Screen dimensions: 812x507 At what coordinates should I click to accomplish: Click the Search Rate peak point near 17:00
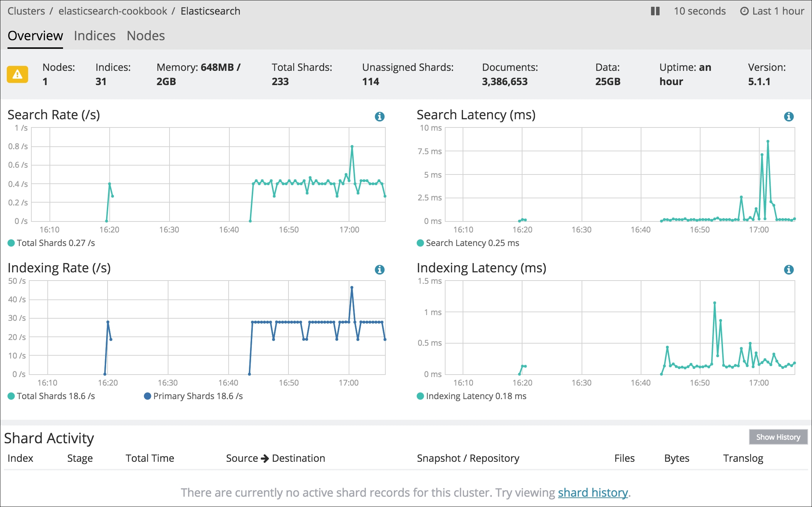352,146
